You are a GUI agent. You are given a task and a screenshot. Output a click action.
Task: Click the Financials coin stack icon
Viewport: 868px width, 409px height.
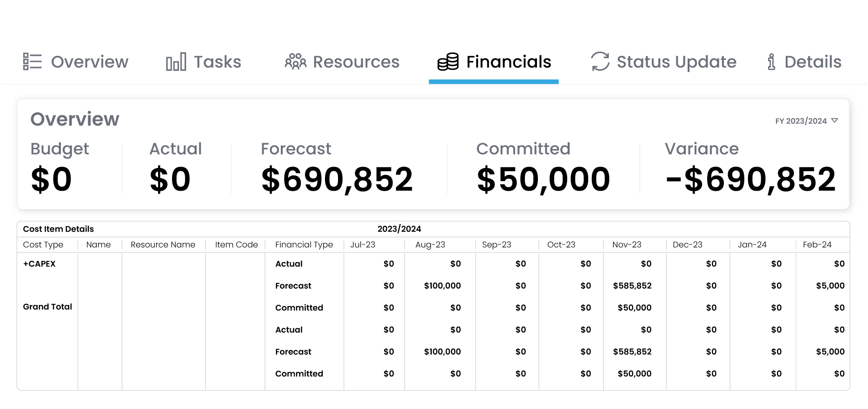point(448,61)
